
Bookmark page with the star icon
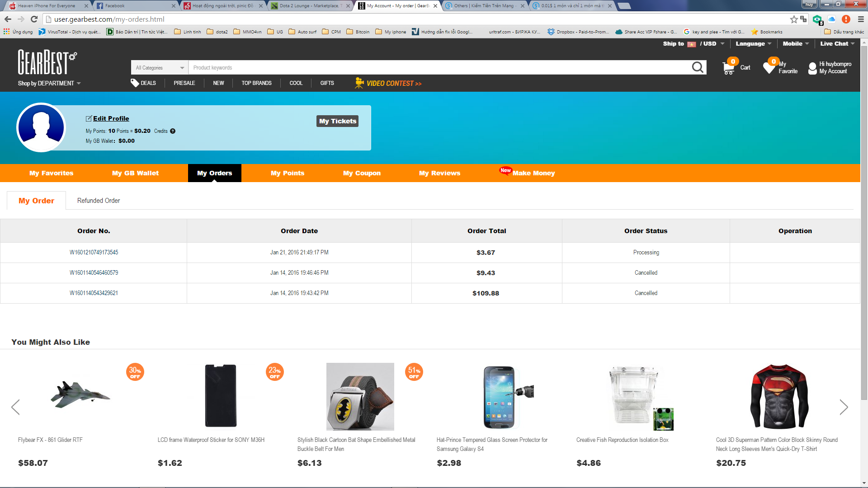point(793,19)
